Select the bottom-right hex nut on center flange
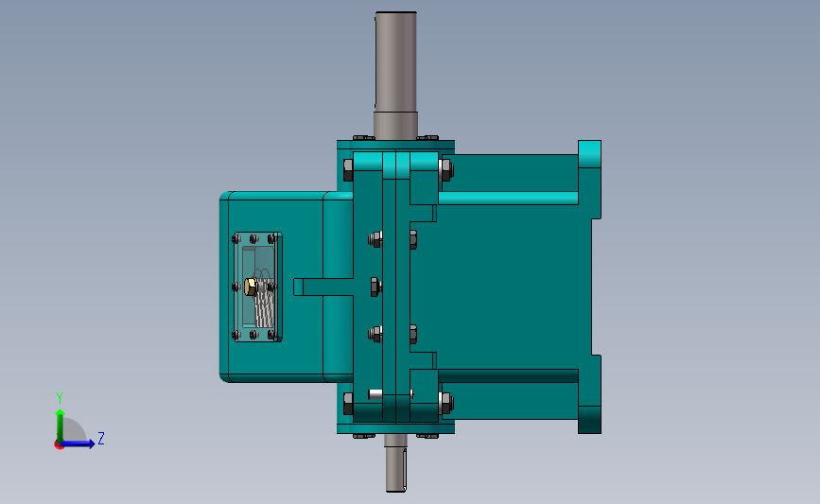The height and width of the screenshot is (504, 820). coord(446,404)
